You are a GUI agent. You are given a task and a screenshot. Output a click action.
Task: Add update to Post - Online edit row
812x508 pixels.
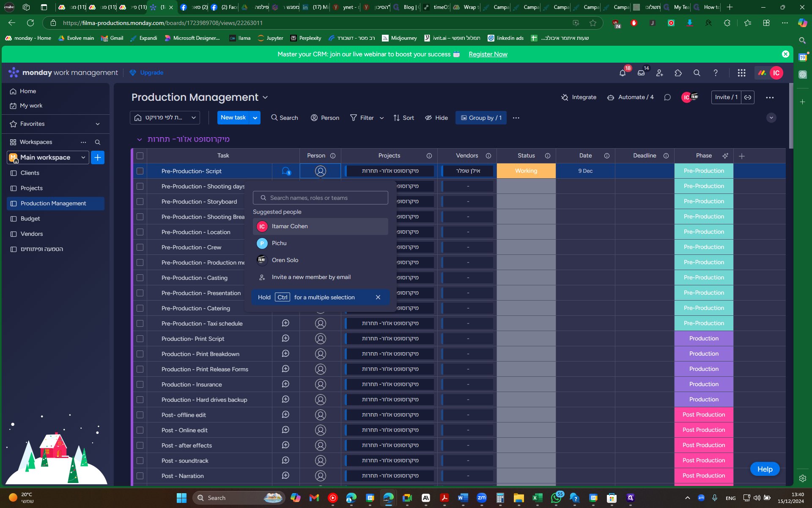285,430
